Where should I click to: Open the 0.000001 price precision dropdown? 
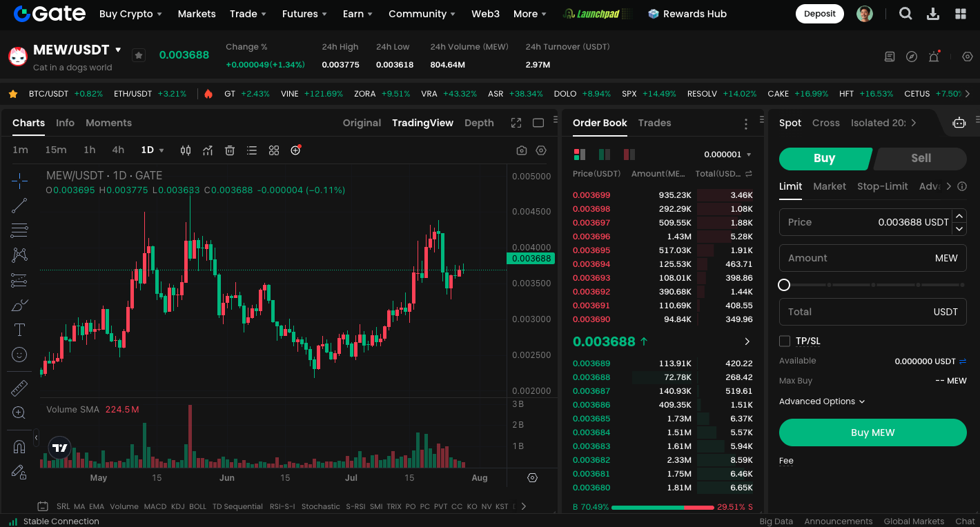click(728, 155)
